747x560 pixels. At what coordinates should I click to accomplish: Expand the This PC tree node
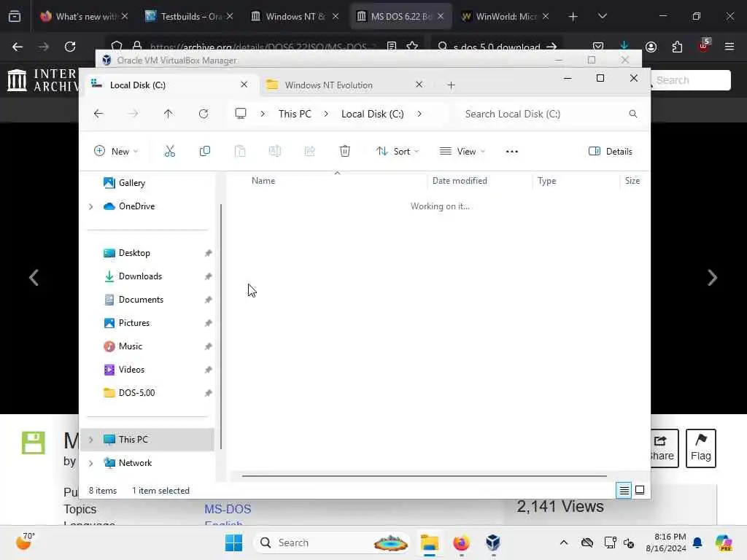pyautogui.click(x=90, y=440)
